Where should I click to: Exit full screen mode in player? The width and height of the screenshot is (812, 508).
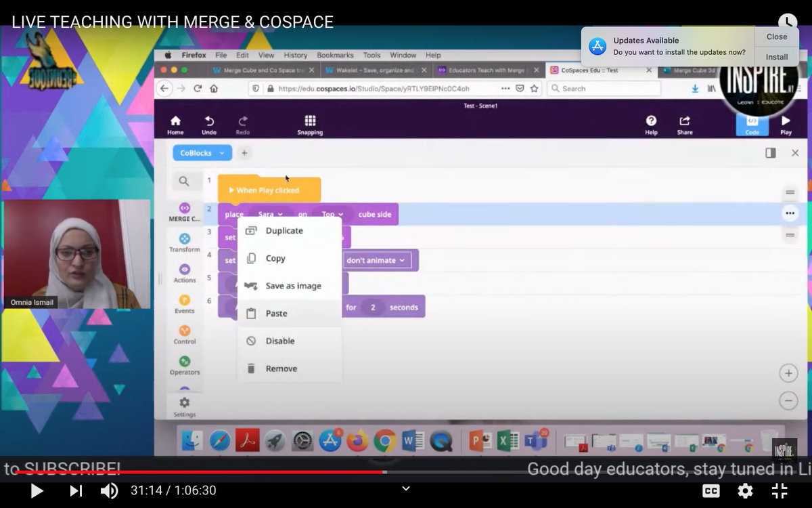pos(780,491)
